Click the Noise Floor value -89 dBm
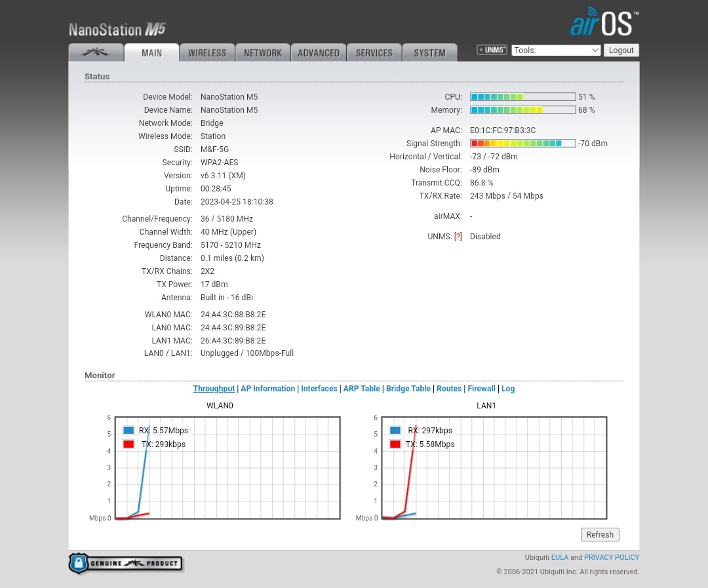This screenshot has width=708, height=588. pos(484,169)
